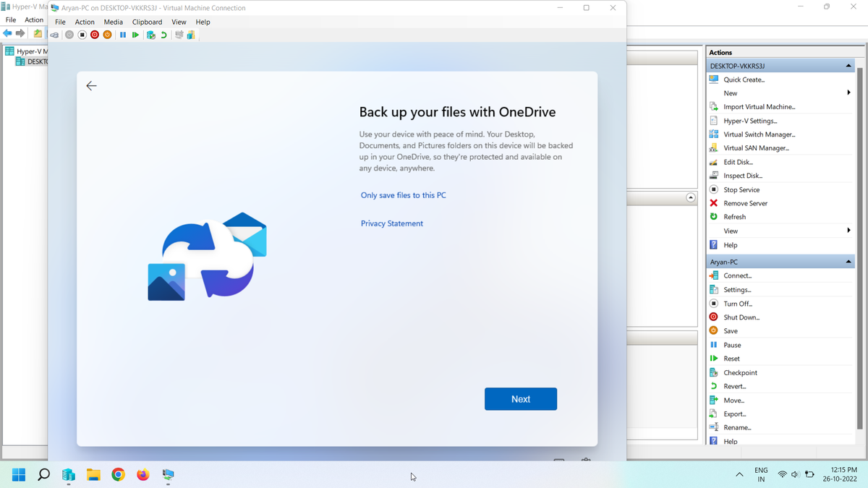Click the Next button

(521, 399)
